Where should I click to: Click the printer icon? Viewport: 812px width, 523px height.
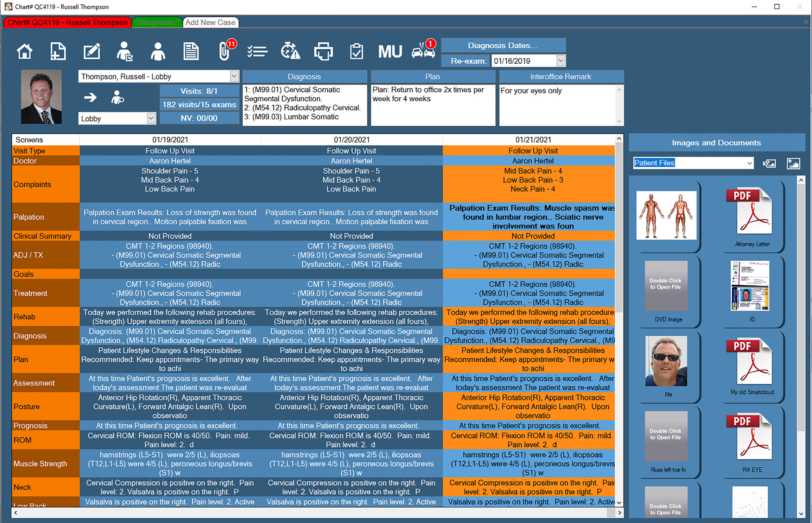tap(323, 52)
